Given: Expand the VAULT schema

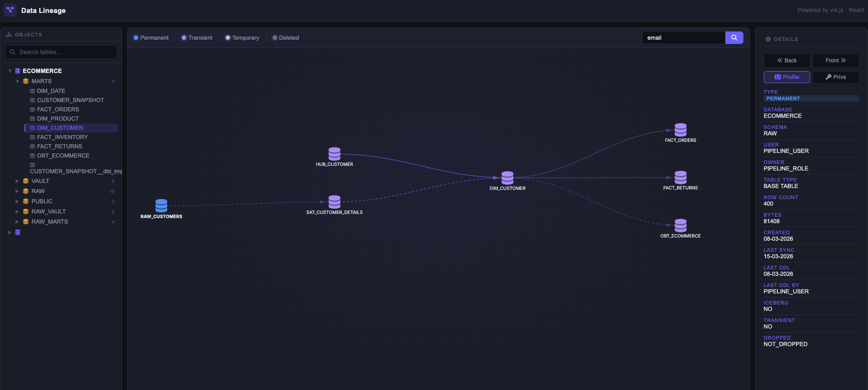Looking at the screenshot, I should pyautogui.click(x=17, y=181).
